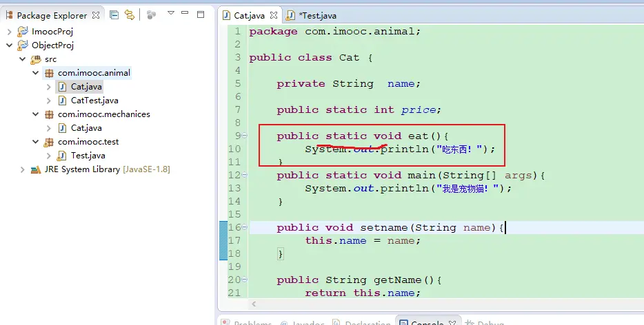Viewport: 644px width, 325px height.
Task: Open the Package Explorer View Menu dropdown
Action: tap(170, 14)
